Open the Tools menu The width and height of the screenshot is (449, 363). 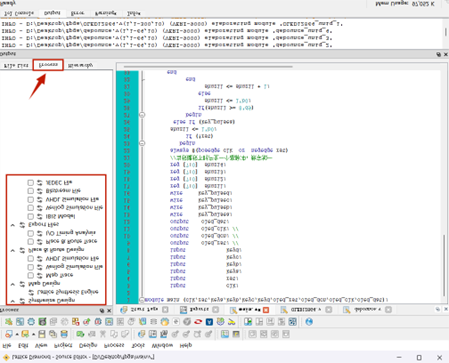138,345
